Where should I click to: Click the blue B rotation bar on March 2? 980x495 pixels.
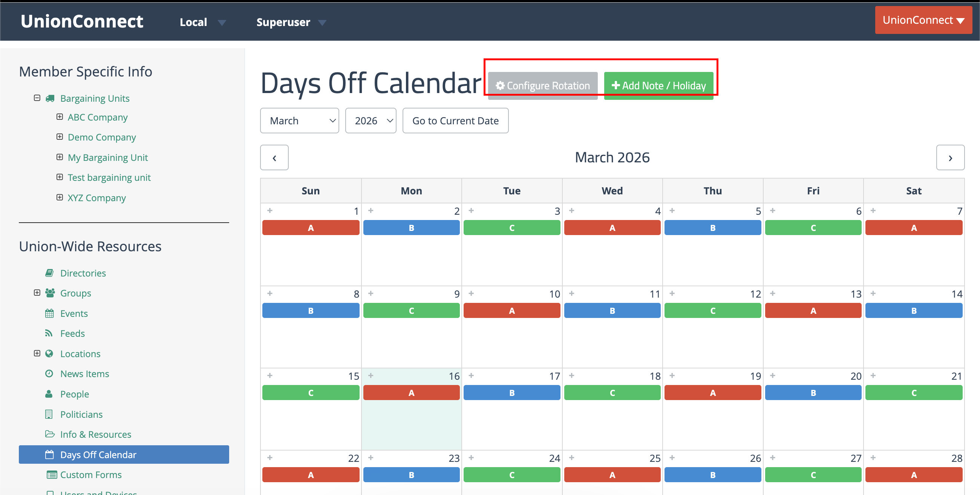coord(411,228)
